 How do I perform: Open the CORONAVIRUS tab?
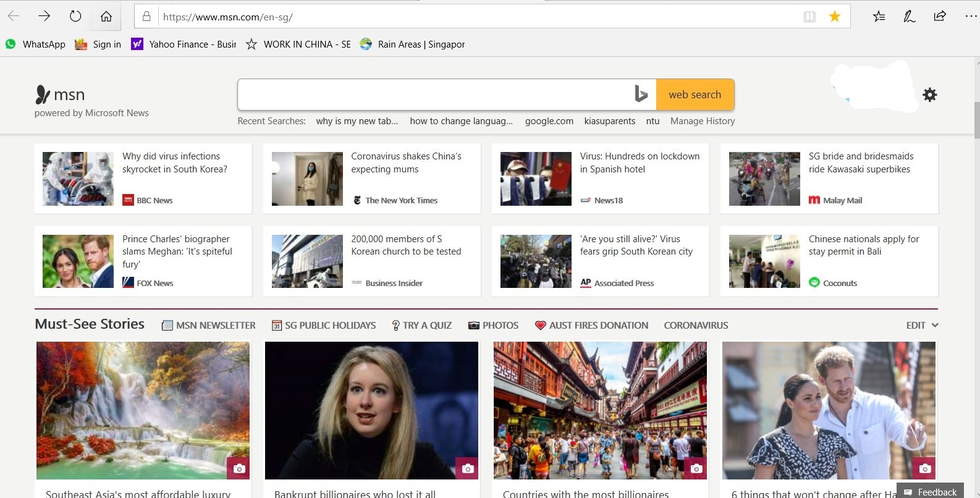click(696, 325)
